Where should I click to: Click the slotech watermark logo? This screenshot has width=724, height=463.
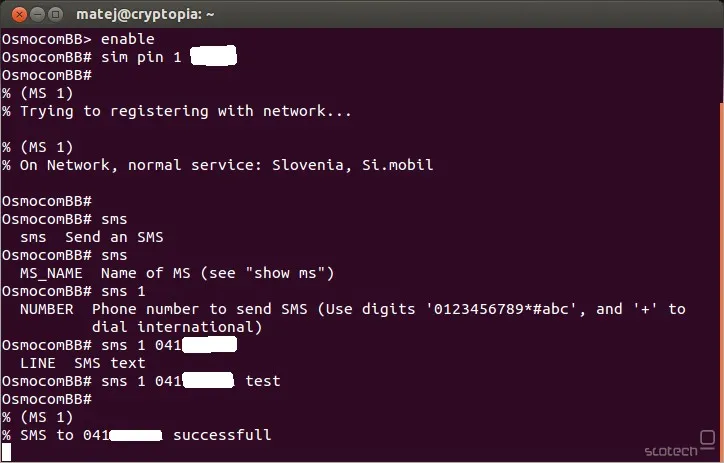point(671,450)
